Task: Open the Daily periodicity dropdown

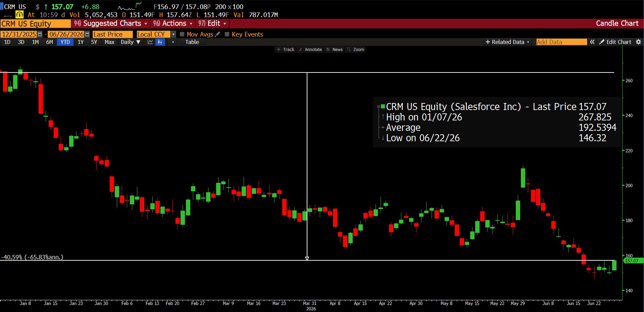Action: [131, 42]
